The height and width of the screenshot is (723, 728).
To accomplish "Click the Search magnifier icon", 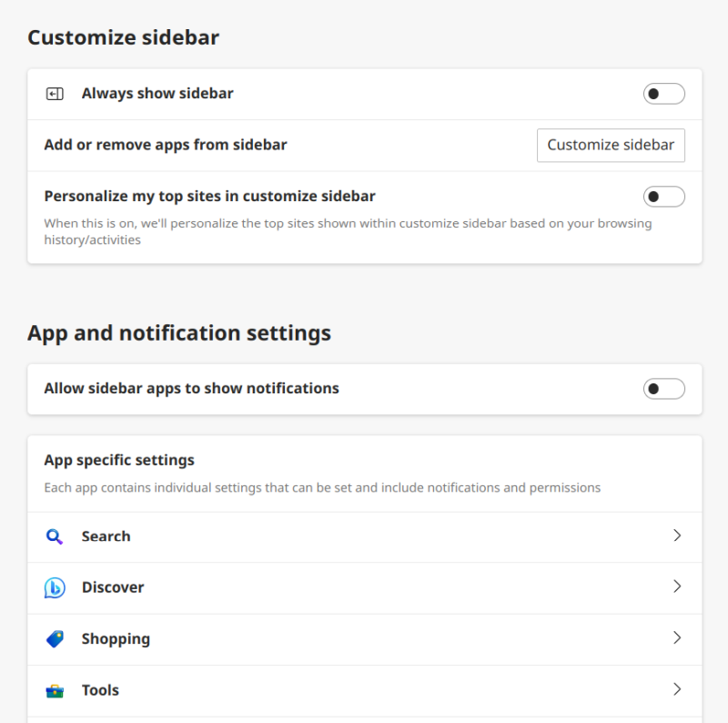I will coord(55,536).
